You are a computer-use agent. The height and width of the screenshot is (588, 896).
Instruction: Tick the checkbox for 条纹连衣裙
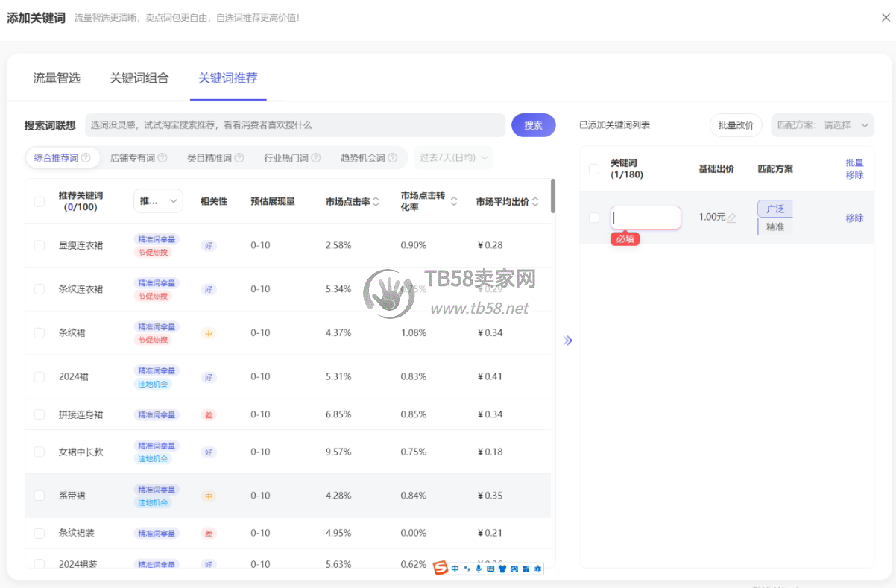tap(40, 289)
